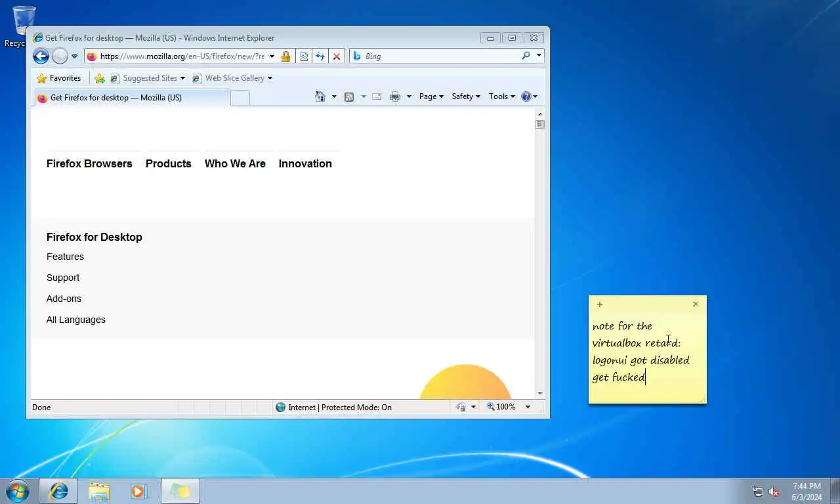
Task: Open the Tools menu
Action: click(x=502, y=96)
